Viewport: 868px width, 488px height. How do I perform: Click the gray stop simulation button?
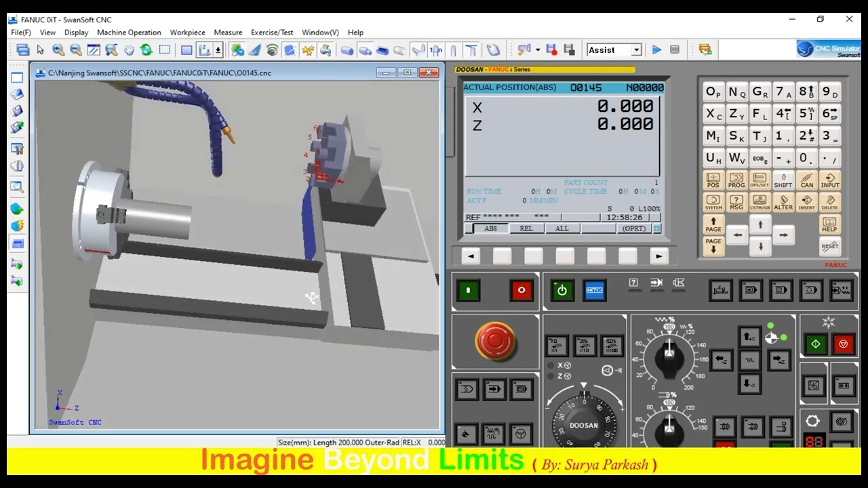click(674, 49)
